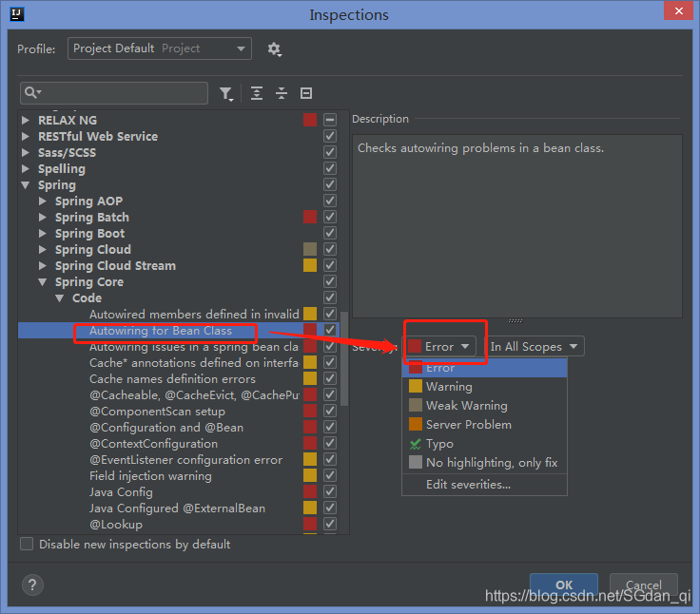700x614 pixels.
Task: Choose Server Problem severity
Action: coord(484,424)
